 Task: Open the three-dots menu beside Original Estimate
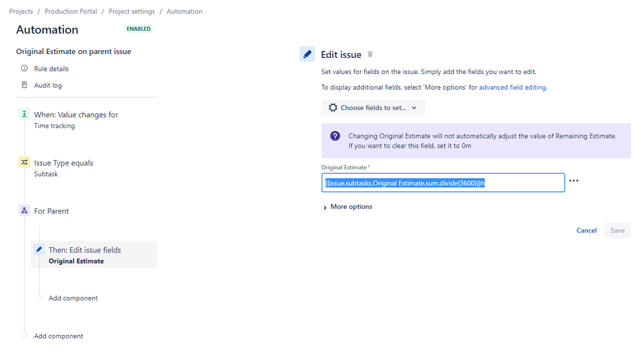(x=574, y=180)
